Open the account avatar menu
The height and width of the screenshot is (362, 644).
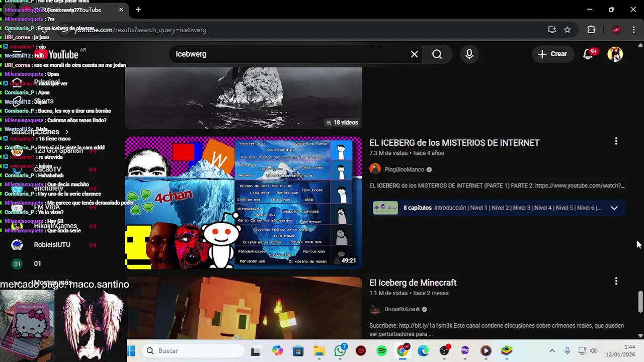pyautogui.click(x=615, y=54)
